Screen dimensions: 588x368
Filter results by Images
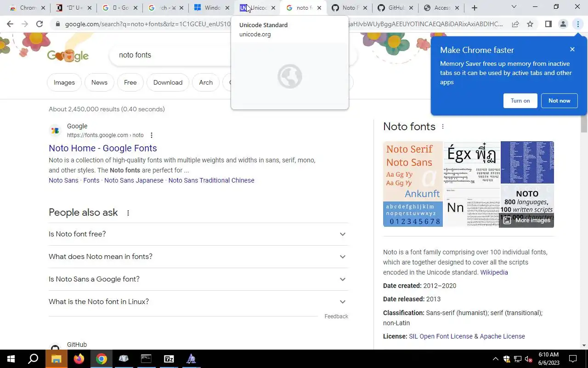click(64, 82)
